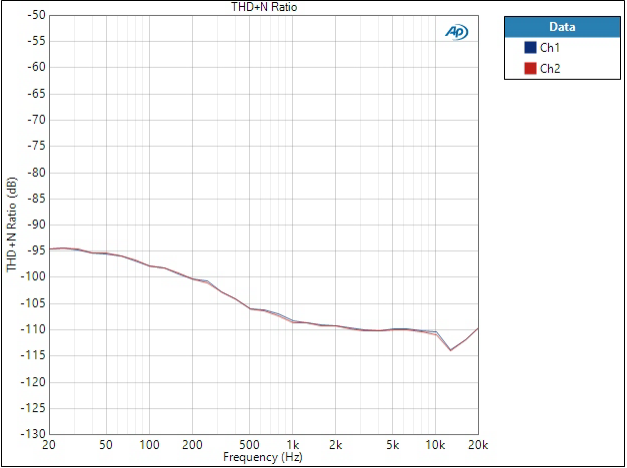Image resolution: width=627 pixels, height=468 pixels.
Task: Click the 10k frequency tick label
Action: 435,445
